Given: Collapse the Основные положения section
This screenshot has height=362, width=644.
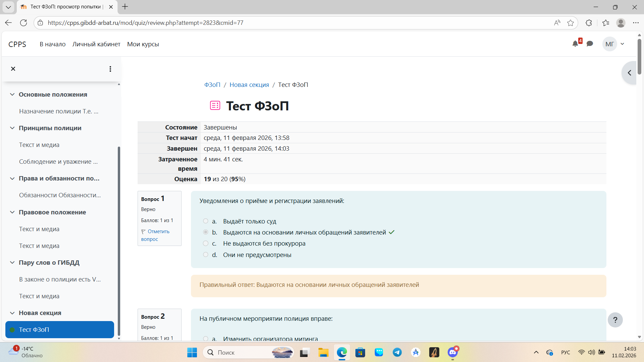Looking at the screenshot, I should coord(12,95).
